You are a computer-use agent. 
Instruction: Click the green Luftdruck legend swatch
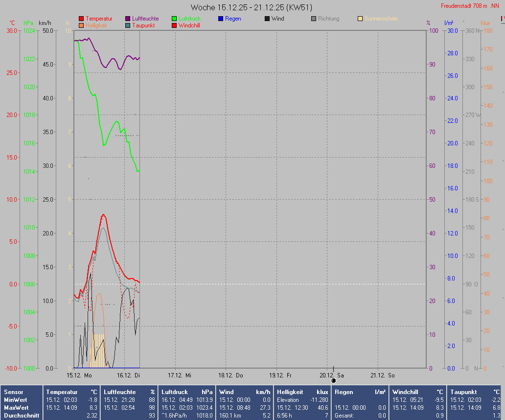click(174, 19)
